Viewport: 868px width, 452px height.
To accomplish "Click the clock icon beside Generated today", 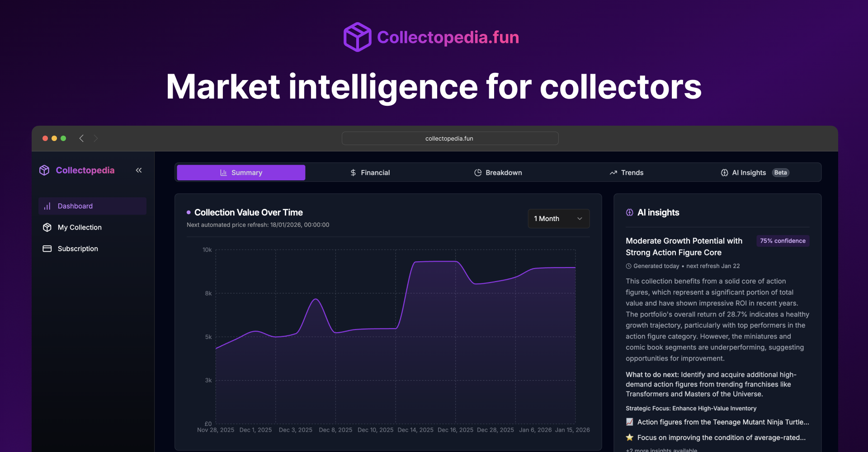I will pyautogui.click(x=629, y=266).
